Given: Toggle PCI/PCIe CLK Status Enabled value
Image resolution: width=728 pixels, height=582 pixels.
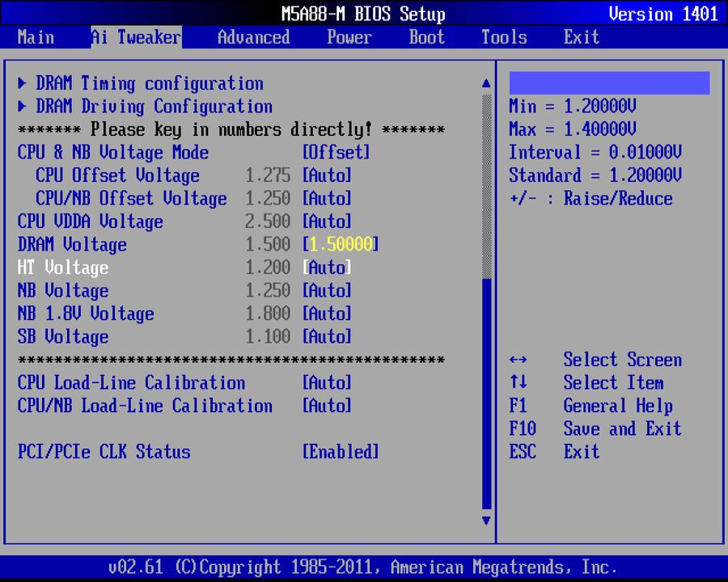Looking at the screenshot, I should pos(341,452).
